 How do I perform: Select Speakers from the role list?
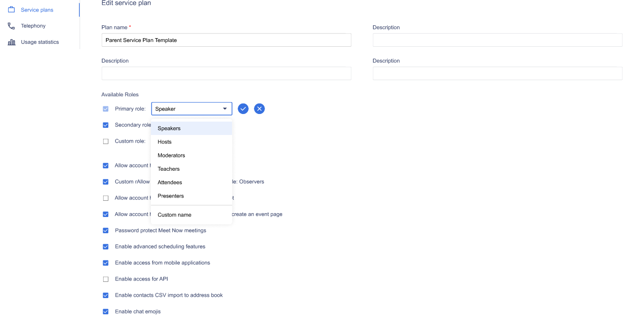tap(169, 128)
